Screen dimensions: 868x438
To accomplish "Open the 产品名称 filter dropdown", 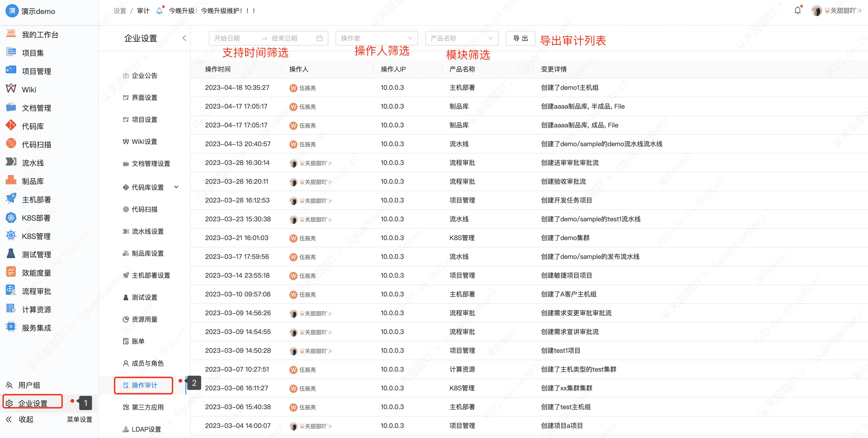I will click(461, 38).
